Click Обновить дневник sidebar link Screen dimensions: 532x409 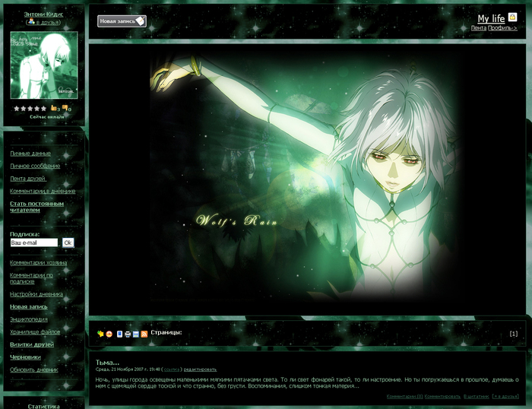click(x=34, y=369)
